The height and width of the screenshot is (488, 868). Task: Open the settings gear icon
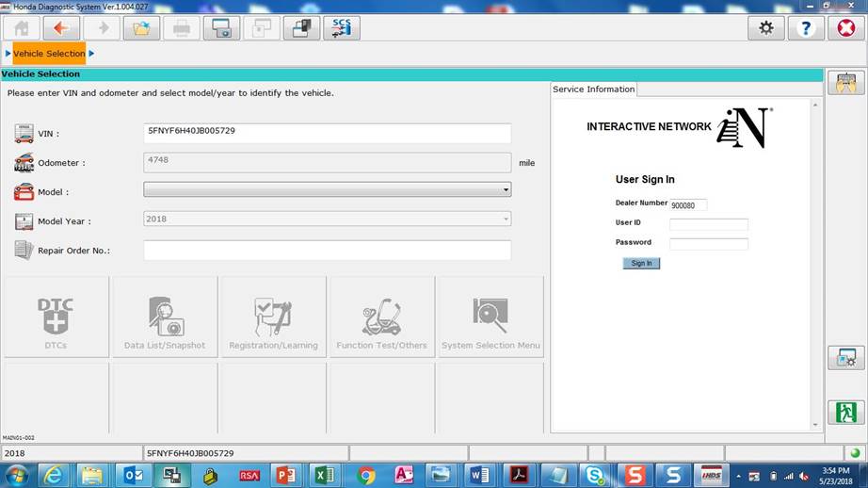pyautogui.click(x=765, y=28)
